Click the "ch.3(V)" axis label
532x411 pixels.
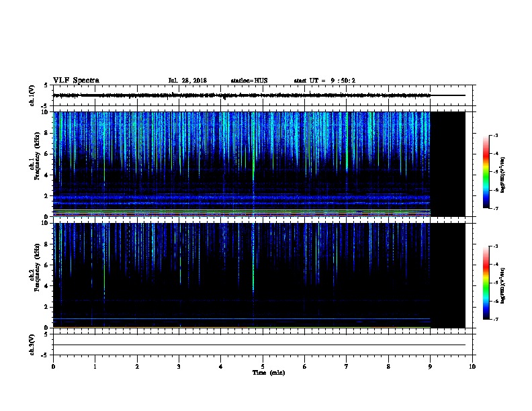[x=32, y=345]
